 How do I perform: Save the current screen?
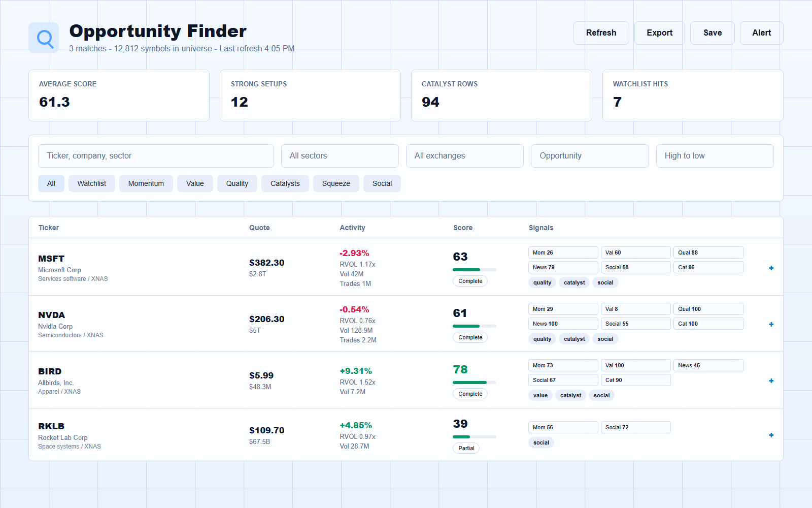click(x=712, y=33)
